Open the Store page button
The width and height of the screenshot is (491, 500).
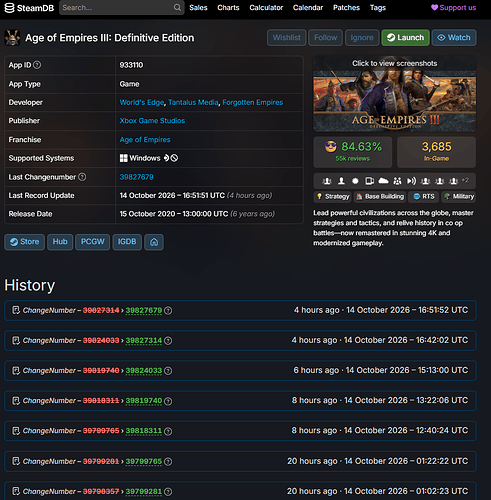(x=24, y=242)
